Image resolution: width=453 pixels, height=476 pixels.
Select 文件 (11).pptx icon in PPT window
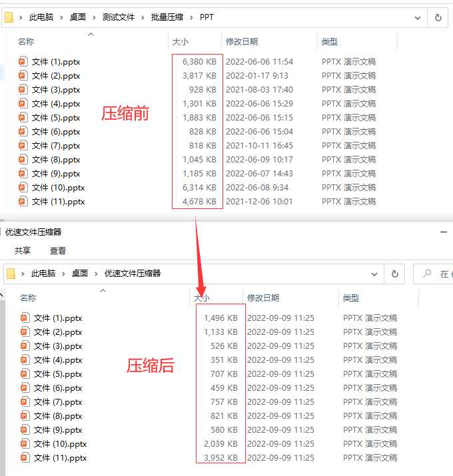click(23, 201)
